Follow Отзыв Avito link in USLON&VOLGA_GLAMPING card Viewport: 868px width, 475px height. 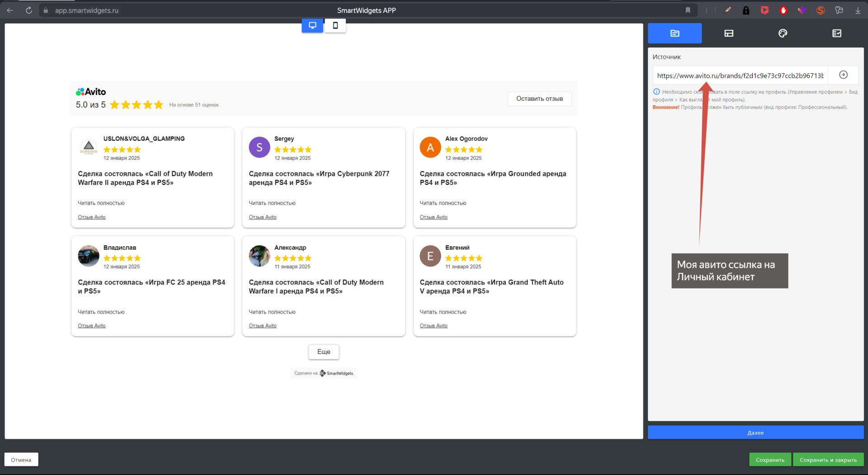[92, 217]
